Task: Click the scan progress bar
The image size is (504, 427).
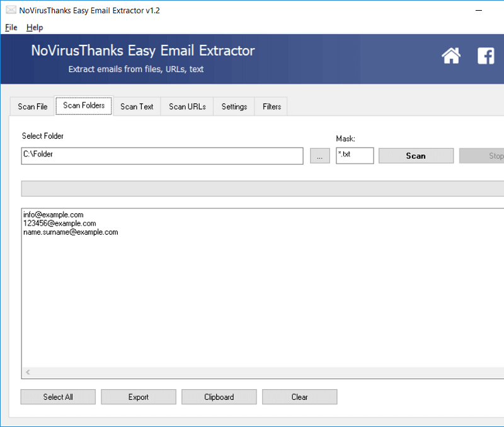Action: tap(263, 189)
